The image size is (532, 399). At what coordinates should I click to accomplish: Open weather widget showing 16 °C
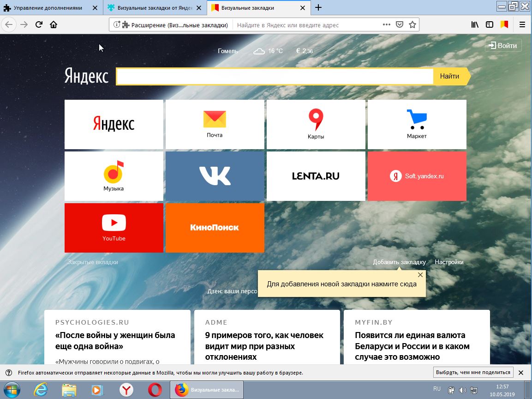point(268,51)
